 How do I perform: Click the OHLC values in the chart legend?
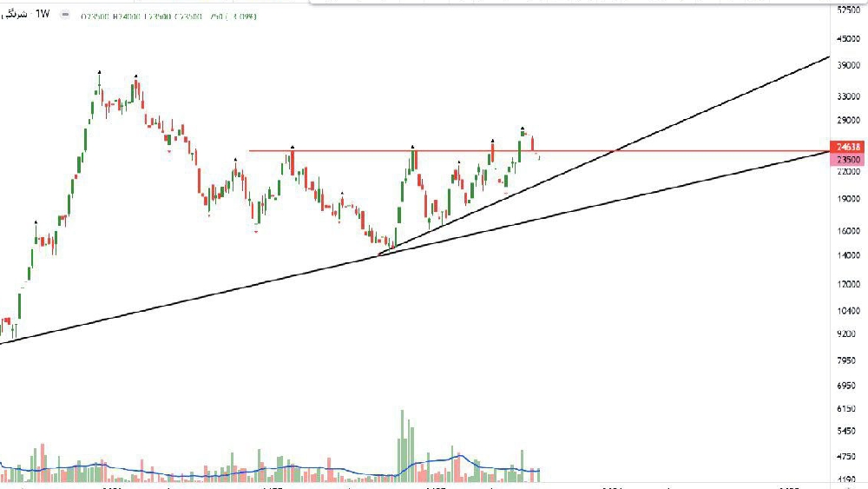(x=168, y=17)
